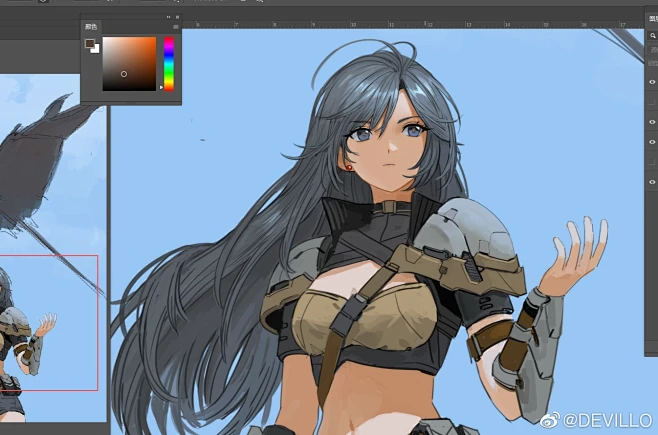Select the layers panel tab at top right
Screen dimensions: 658x435
pyautogui.click(x=652, y=18)
